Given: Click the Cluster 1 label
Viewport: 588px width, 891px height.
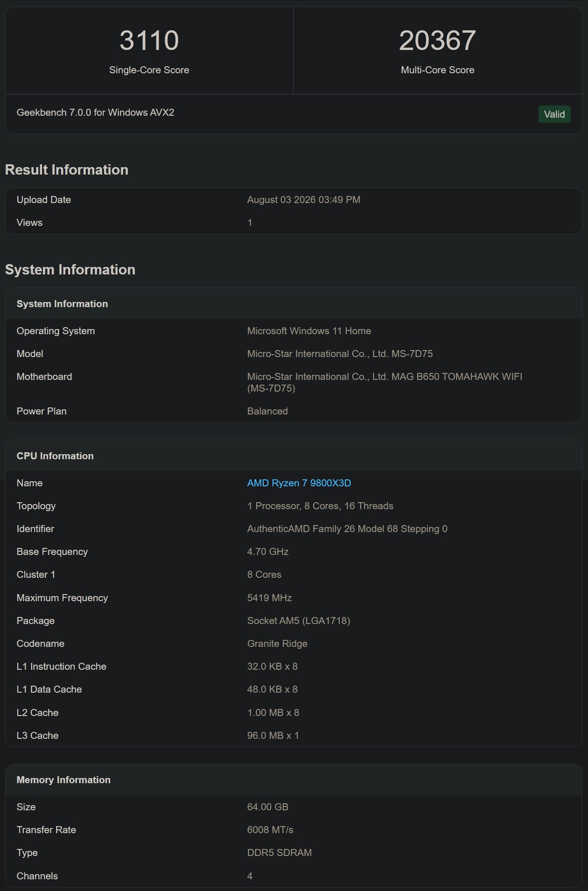Looking at the screenshot, I should (36, 575).
